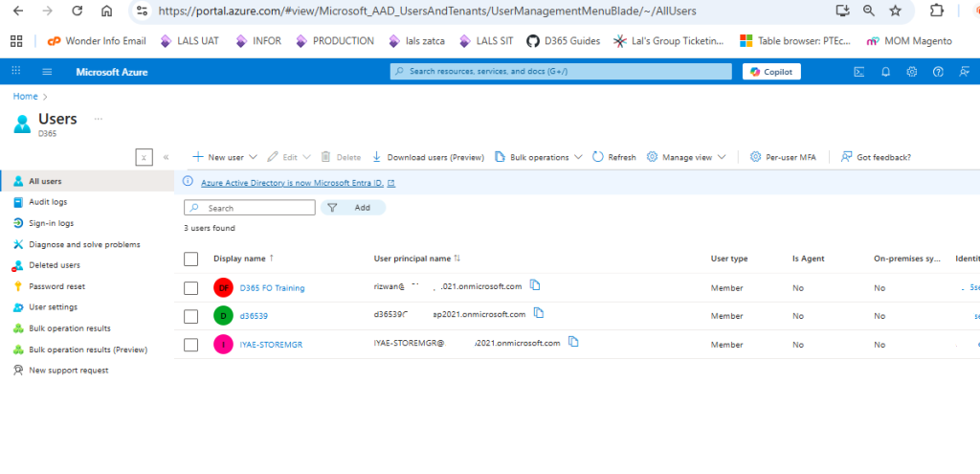Screen dimensions: 980x474
Task: Collapse the left navigation with double chevron
Action: (x=166, y=157)
